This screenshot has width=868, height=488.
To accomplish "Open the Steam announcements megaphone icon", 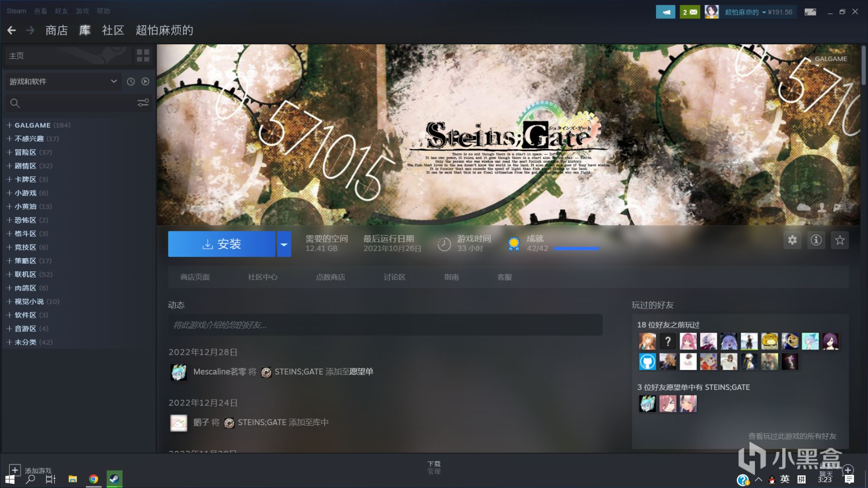I will [666, 12].
